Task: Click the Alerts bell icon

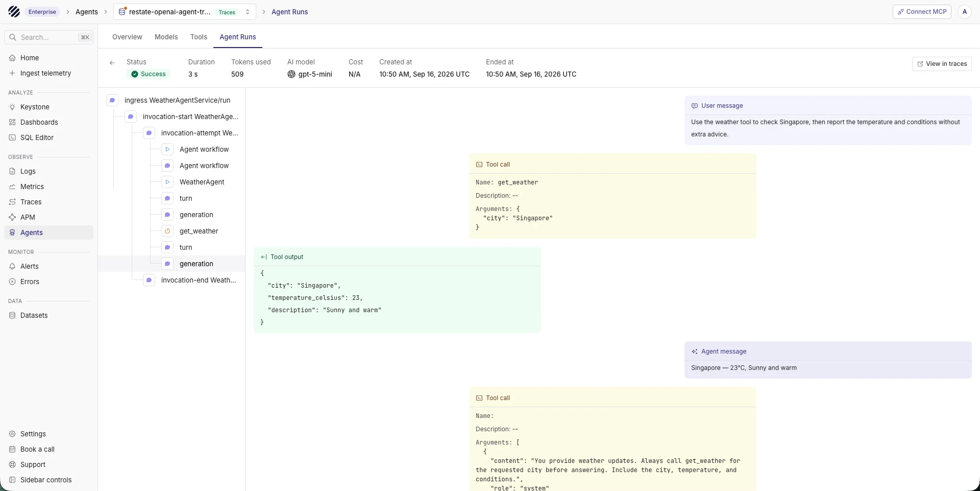Action: coord(12,266)
